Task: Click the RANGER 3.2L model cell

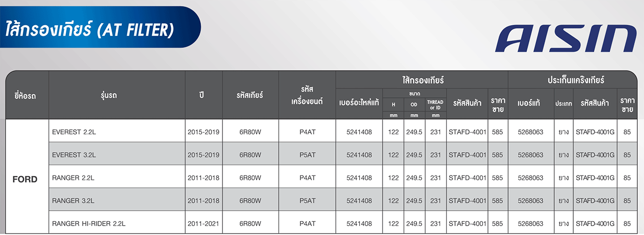Action: [117, 200]
